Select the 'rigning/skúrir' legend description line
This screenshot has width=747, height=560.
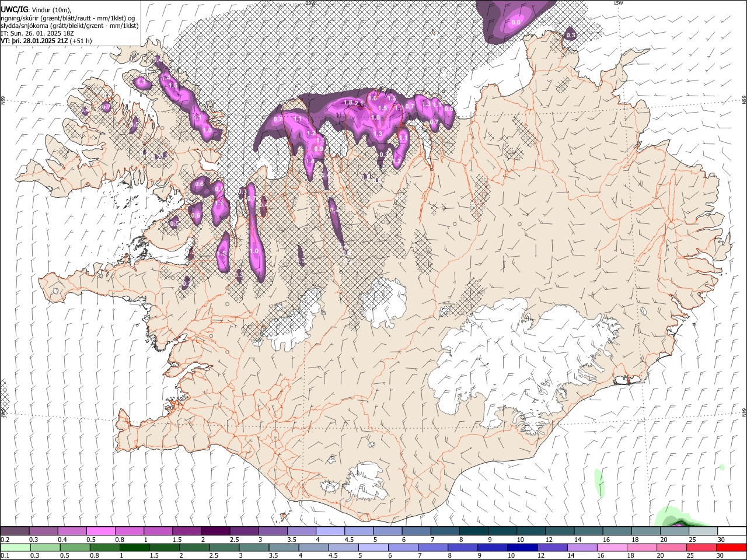(69, 17)
